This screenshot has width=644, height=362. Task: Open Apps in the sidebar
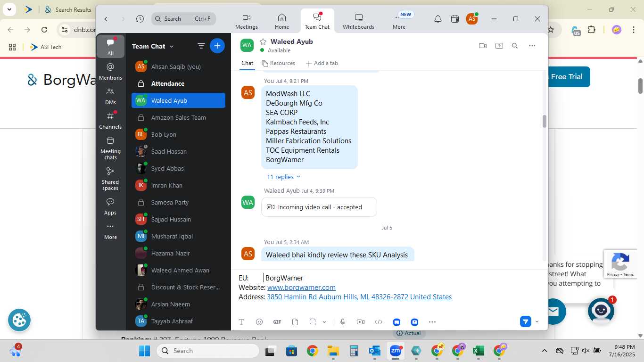tap(110, 206)
